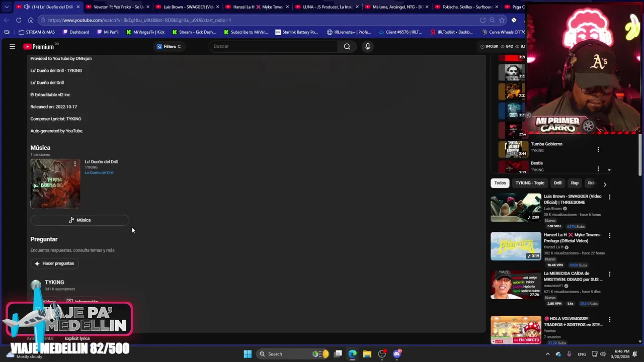This screenshot has height=362, width=644.
Task: Click the playlist panel down arrow
Action: click(609, 170)
